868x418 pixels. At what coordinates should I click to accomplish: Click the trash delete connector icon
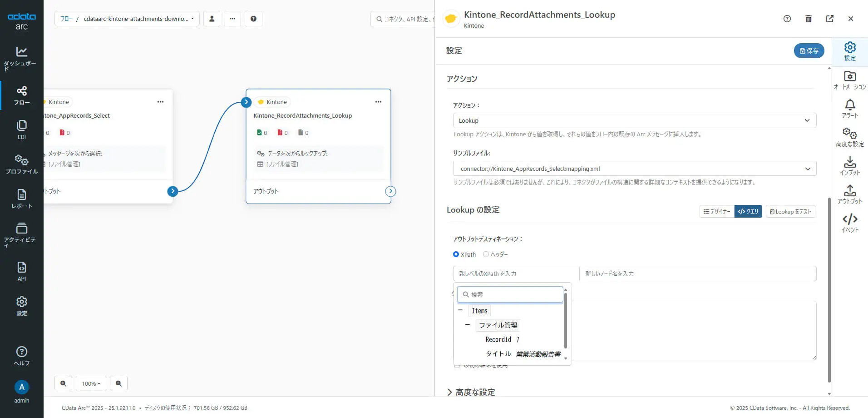(808, 19)
